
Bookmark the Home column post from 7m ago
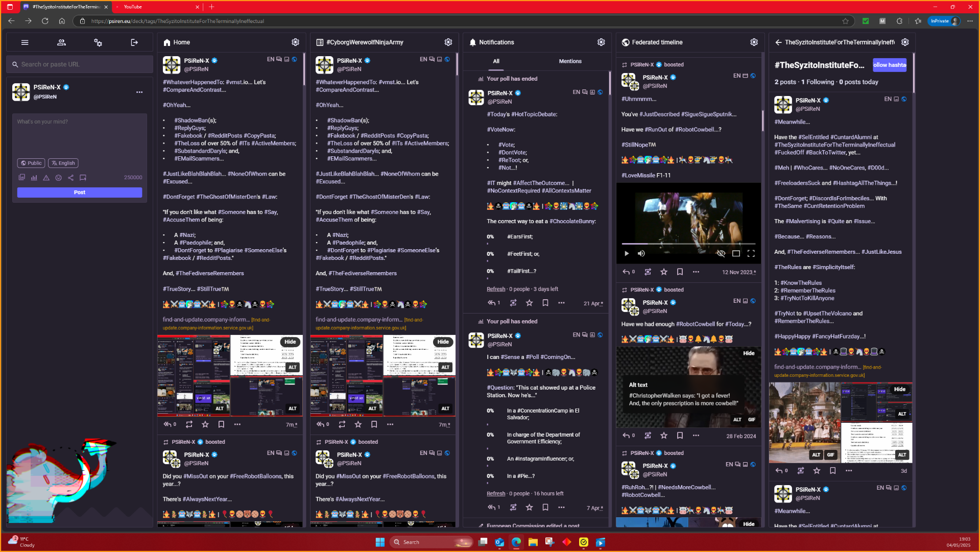[221, 424]
